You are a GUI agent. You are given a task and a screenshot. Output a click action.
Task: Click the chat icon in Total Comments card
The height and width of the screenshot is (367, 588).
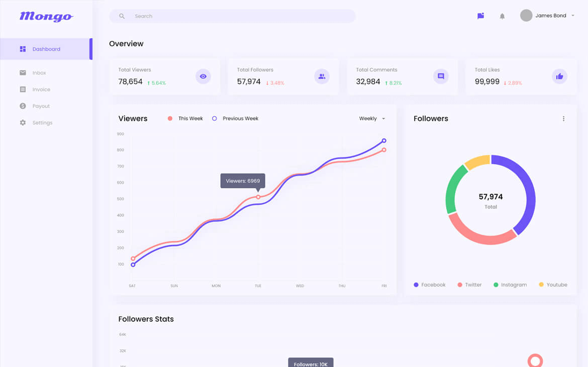(441, 77)
